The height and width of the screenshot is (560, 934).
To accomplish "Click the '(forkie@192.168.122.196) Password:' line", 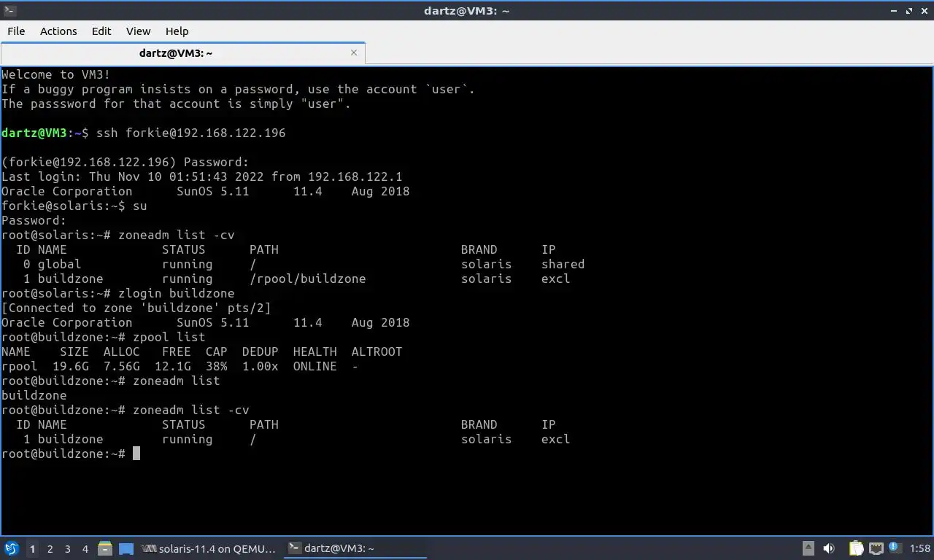I will 126,162.
